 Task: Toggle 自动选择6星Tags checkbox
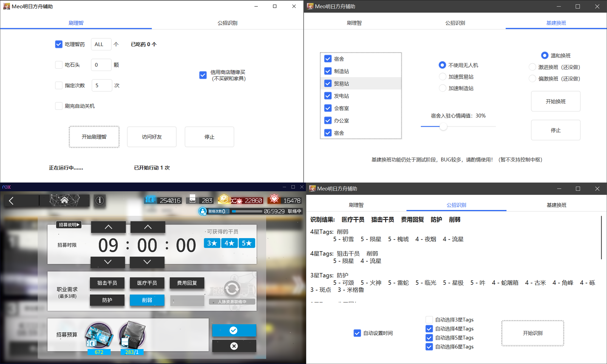point(429,347)
